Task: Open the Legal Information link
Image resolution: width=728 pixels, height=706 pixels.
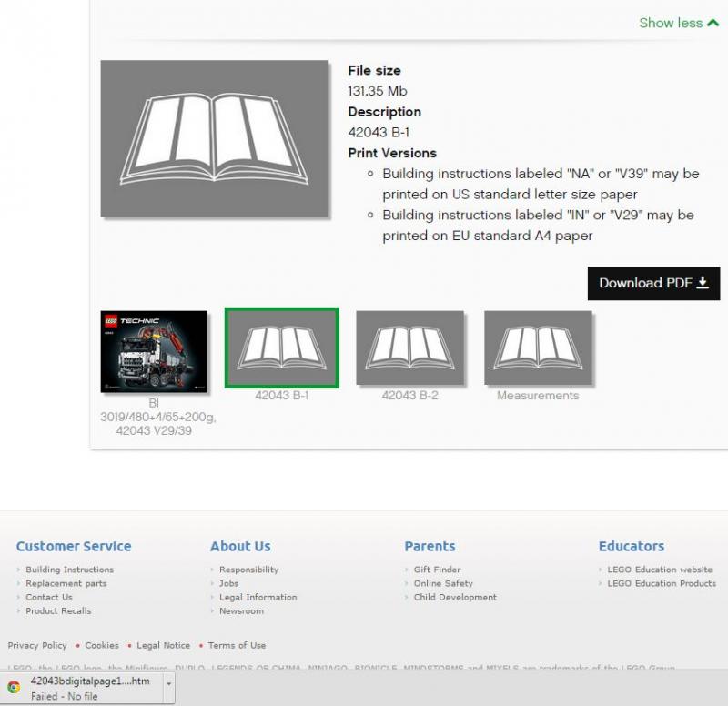Action: (258, 597)
